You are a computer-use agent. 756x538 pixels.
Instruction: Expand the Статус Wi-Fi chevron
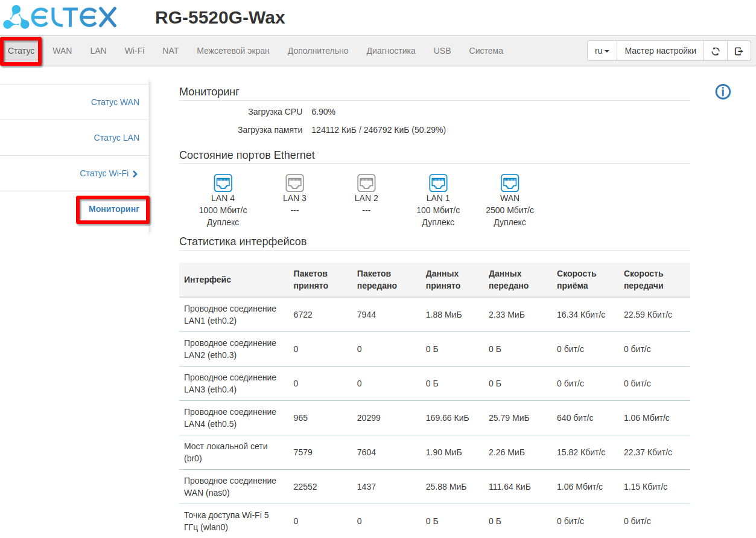click(135, 174)
